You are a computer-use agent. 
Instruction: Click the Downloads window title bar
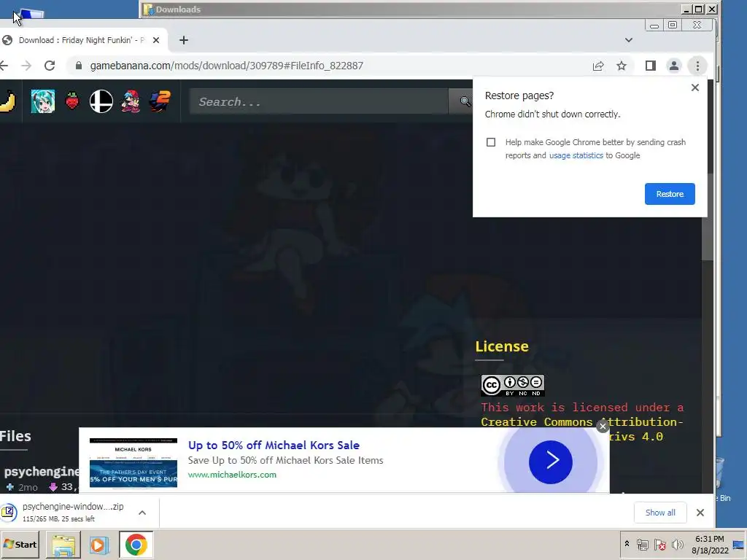[410, 9]
